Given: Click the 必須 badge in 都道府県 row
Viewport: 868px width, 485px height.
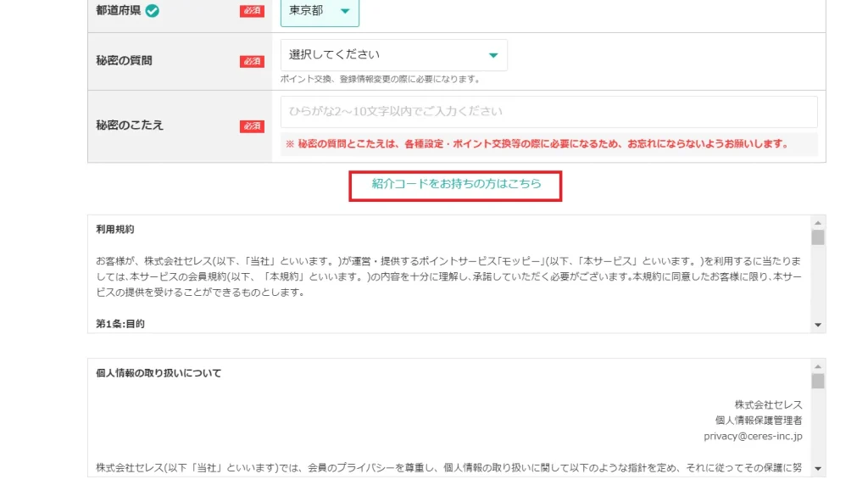Looking at the screenshot, I should pos(252,11).
